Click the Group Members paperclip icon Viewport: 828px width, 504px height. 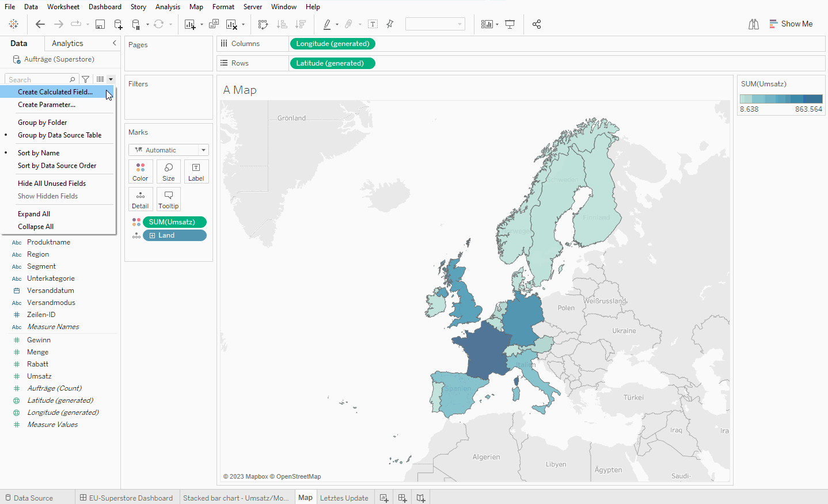click(x=348, y=24)
